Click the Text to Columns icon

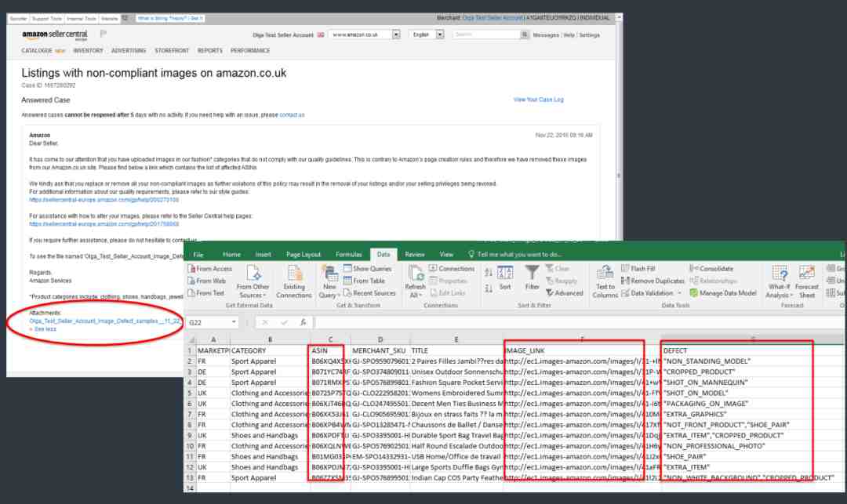[605, 281]
